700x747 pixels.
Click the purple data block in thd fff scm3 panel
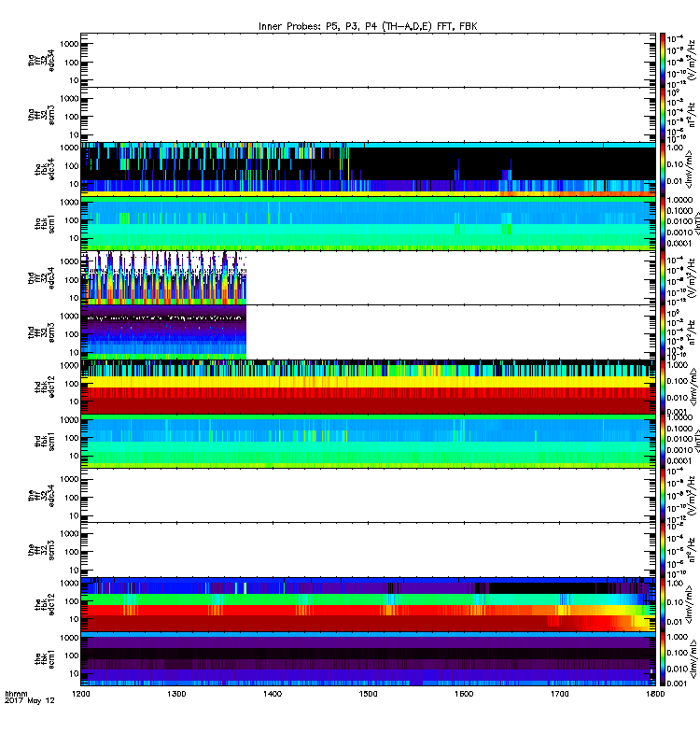pyautogui.click(x=163, y=332)
